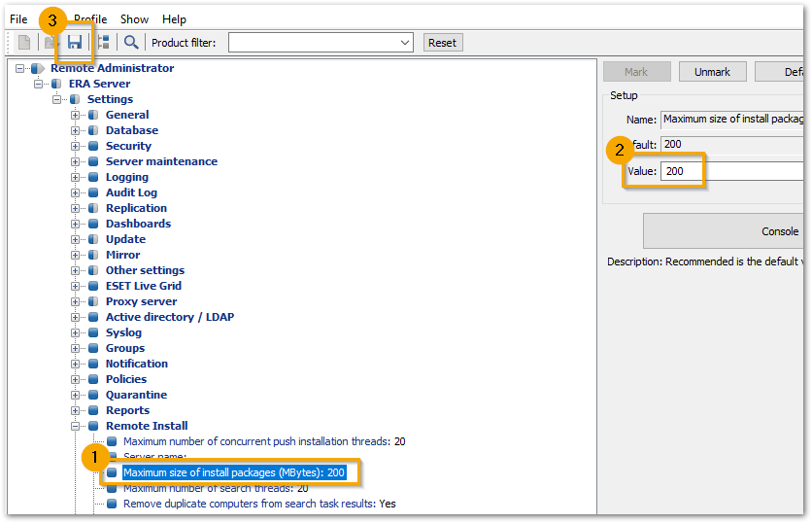Click the icon beside Other settings
Screen dimensions: 812x523
[x=94, y=270]
